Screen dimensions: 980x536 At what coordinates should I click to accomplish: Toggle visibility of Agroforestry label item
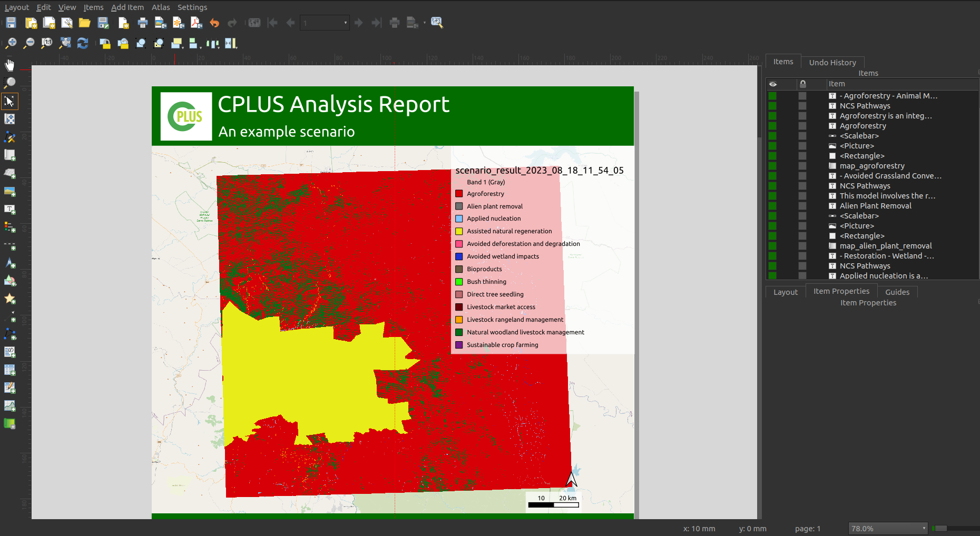[x=772, y=126]
